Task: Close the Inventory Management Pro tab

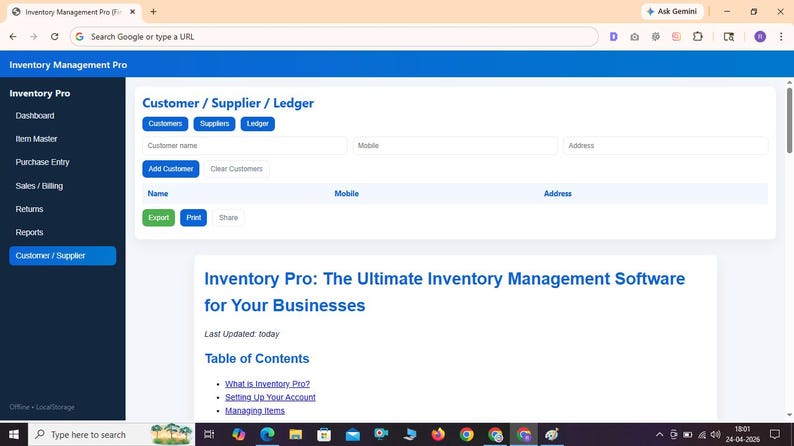Action: pyautogui.click(x=133, y=12)
